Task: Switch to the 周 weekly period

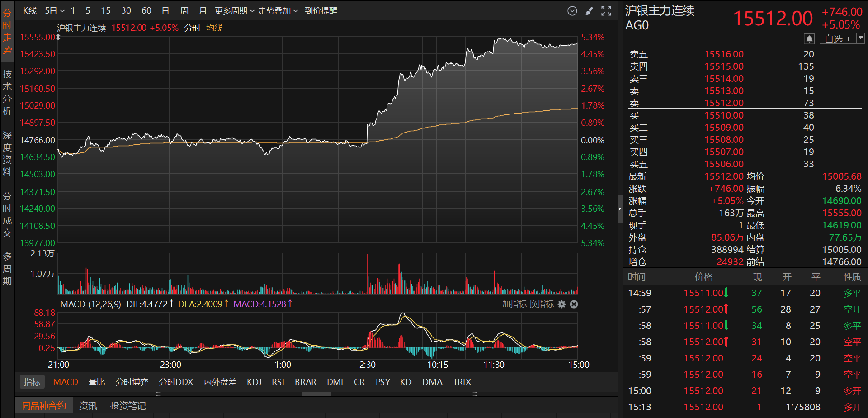Action: (x=184, y=11)
